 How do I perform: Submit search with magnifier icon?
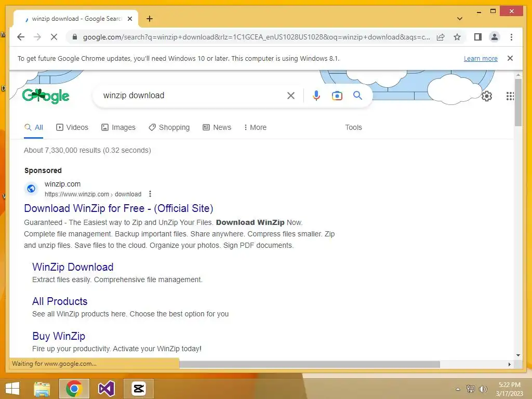(357, 96)
